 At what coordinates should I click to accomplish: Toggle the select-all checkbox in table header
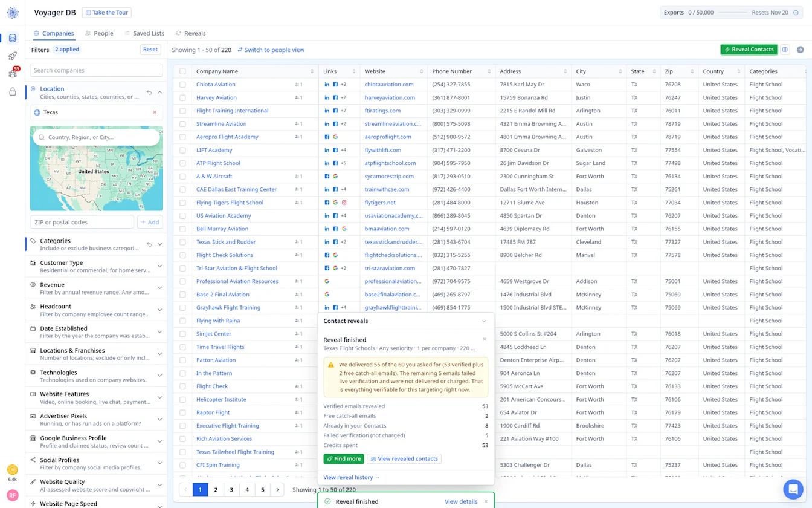pyautogui.click(x=182, y=71)
